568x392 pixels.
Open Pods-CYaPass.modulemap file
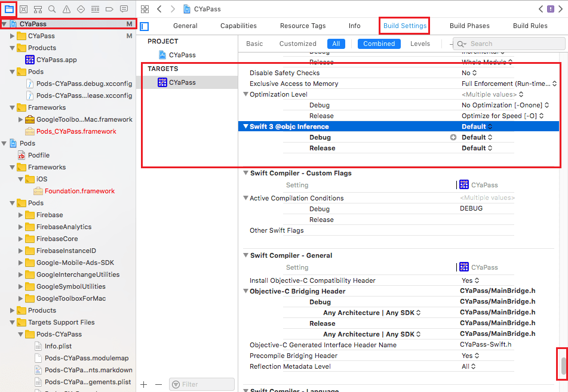81,358
